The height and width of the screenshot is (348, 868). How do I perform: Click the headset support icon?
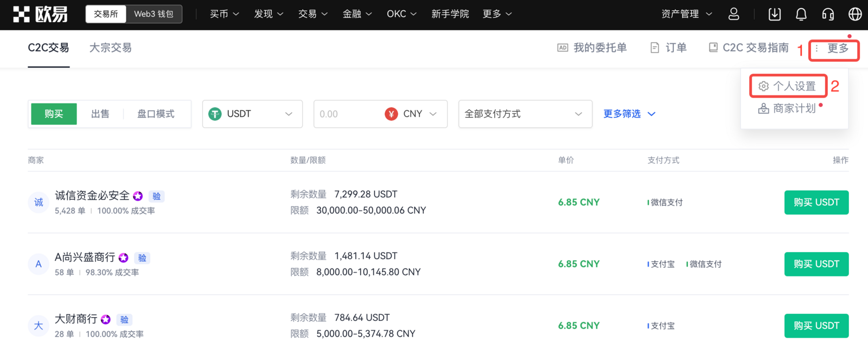[x=828, y=14]
